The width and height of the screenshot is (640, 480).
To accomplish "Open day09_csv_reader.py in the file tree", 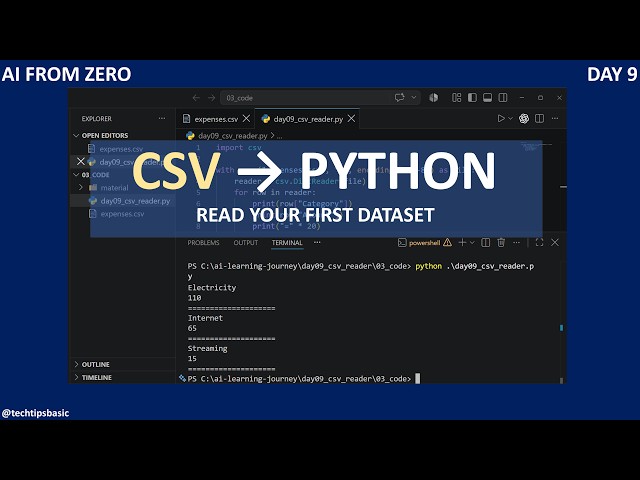I will [135, 201].
